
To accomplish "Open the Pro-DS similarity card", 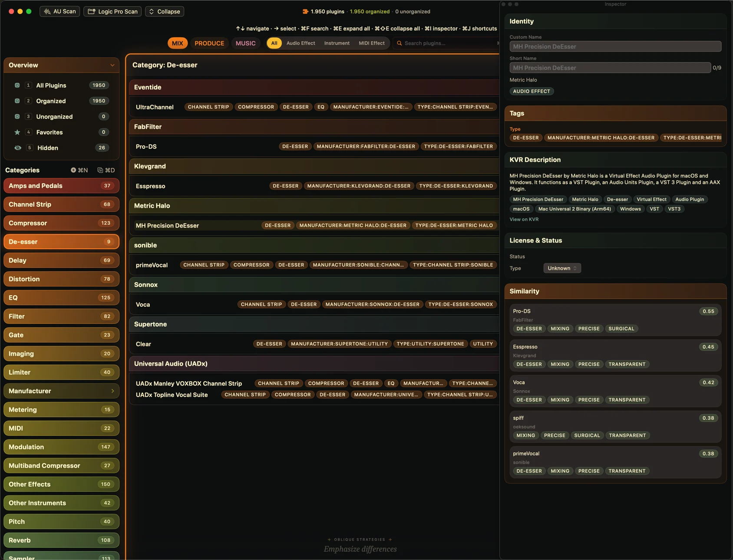I will 615,320.
